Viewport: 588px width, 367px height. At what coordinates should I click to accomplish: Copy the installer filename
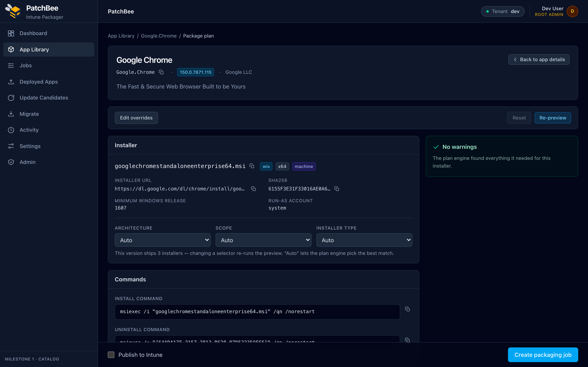pyautogui.click(x=252, y=166)
